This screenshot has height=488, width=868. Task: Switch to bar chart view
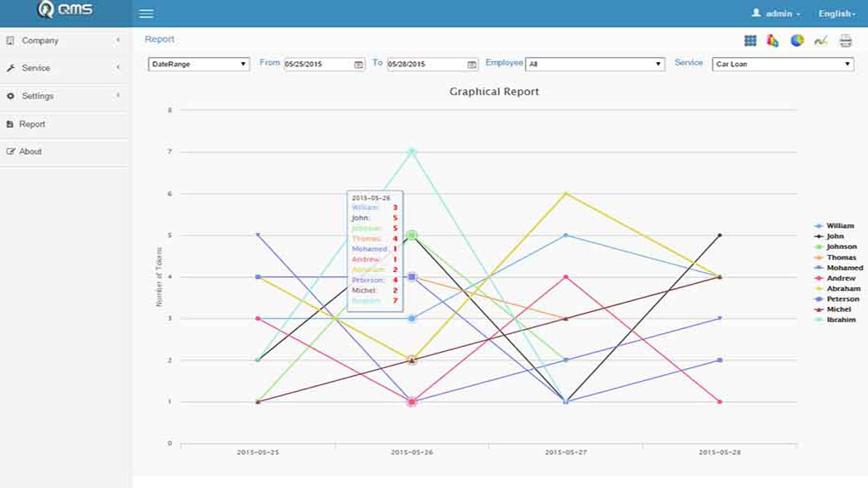click(x=773, y=41)
